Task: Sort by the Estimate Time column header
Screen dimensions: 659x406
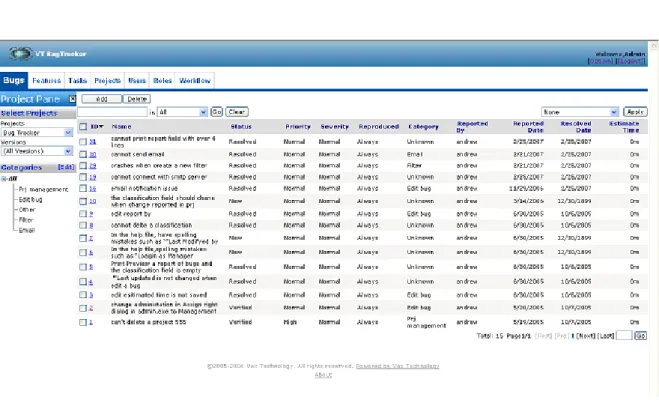Action: click(624, 127)
